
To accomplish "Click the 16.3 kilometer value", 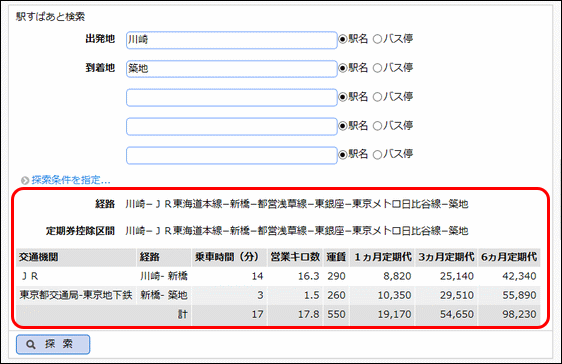I will tap(309, 276).
